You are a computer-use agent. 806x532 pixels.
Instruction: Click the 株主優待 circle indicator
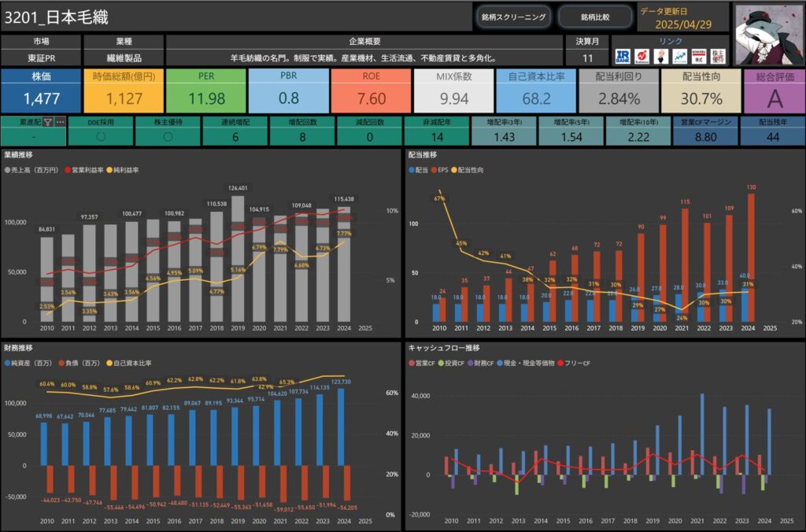click(x=168, y=137)
